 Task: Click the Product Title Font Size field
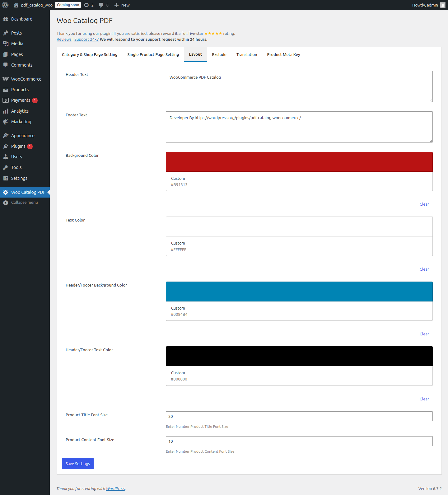pyautogui.click(x=299, y=416)
